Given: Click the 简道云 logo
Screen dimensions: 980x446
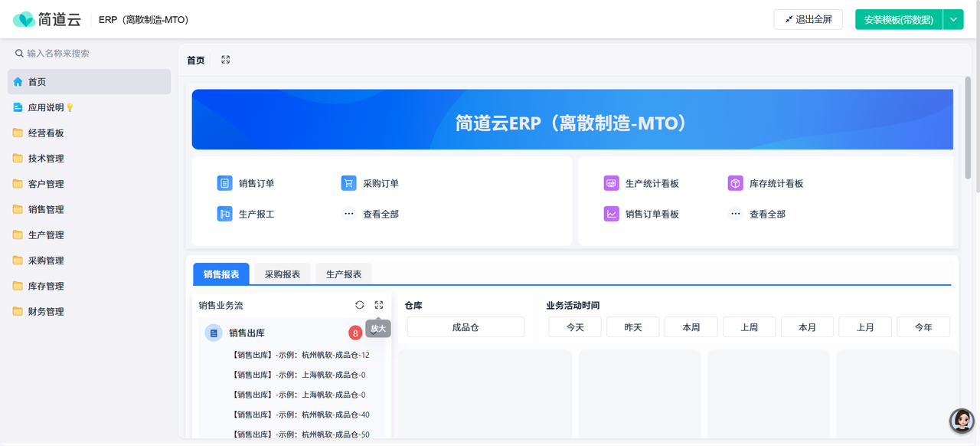Looking at the screenshot, I should (47, 19).
